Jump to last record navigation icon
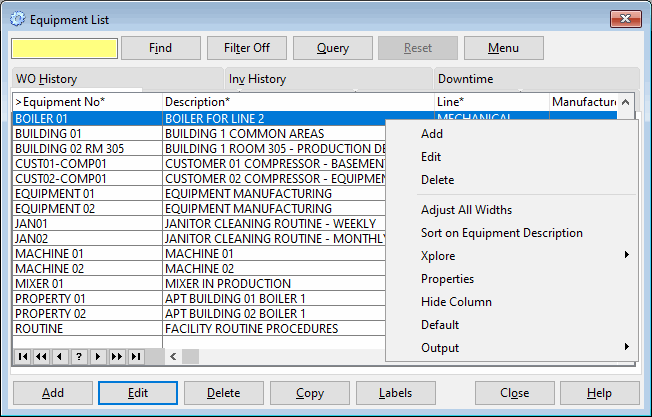 coord(135,356)
